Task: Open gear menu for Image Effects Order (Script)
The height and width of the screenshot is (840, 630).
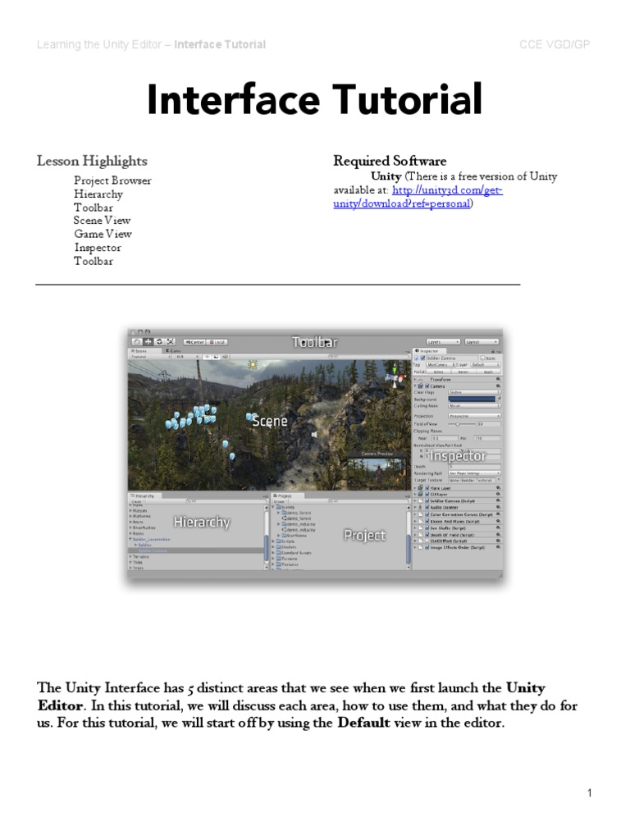Action: pyautogui.click(x=498, y=547)
